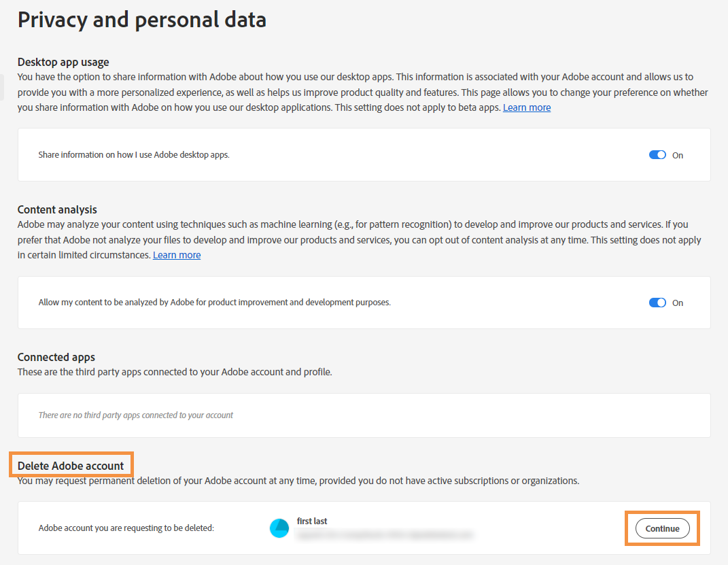Open Learn more link under Content analysis
The image size is (728, 565).
(x=177, y=256)
